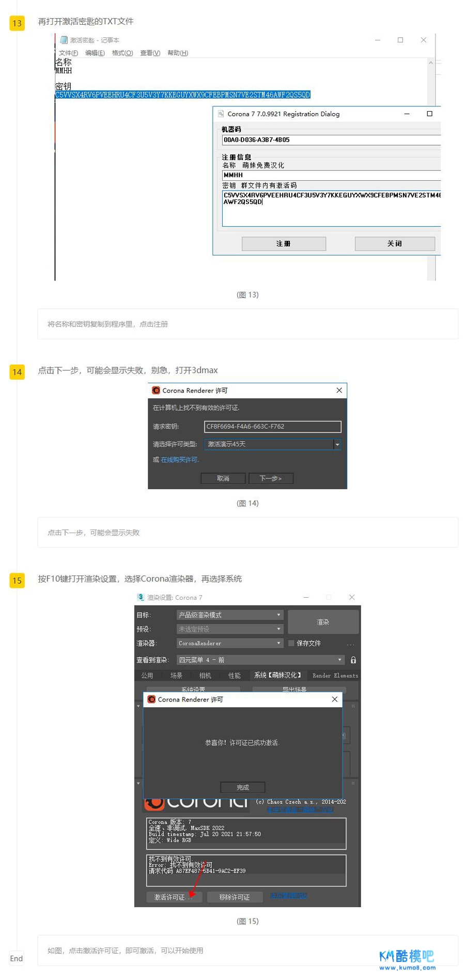Click the 完成 button

(x=243, y=787)
